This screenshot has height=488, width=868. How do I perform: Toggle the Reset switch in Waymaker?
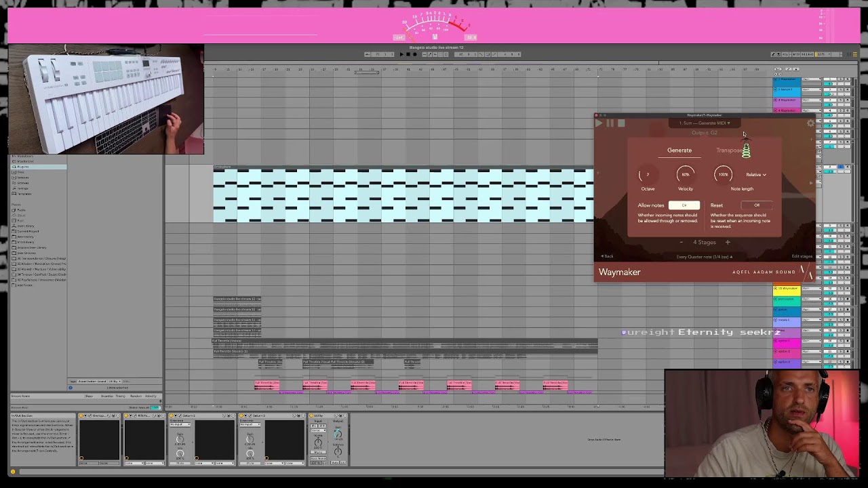click(757, 205)
